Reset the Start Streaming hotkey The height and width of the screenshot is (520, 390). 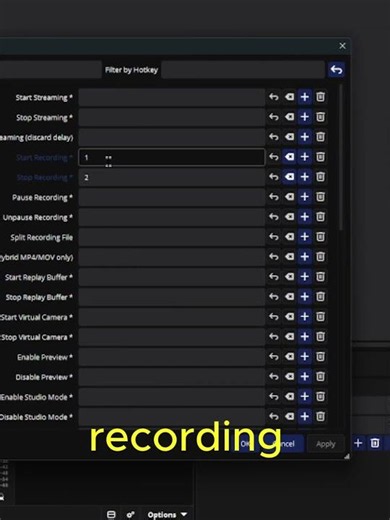coord(274,97)
